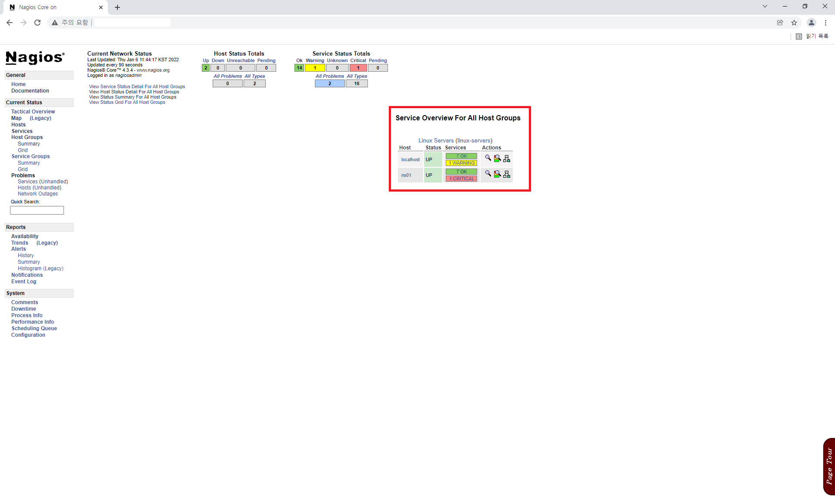Viewport: 835px width, 504px height.
Task: Open the Page Tour tab
Action: [x=829, y=466]
